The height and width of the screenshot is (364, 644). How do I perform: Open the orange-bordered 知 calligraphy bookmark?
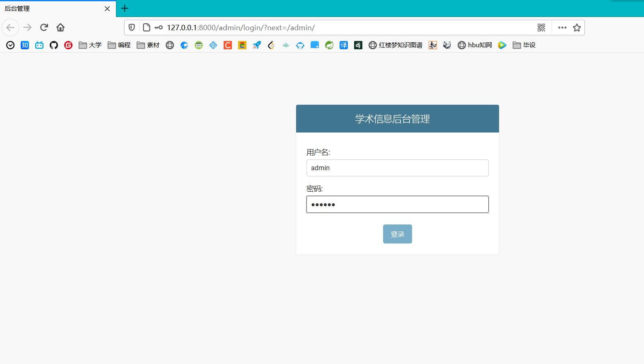point(433,45)
